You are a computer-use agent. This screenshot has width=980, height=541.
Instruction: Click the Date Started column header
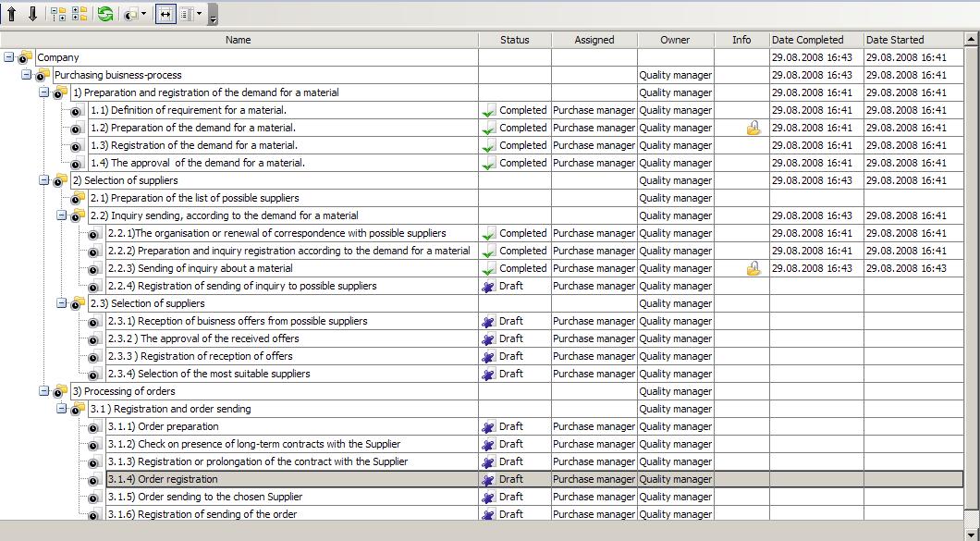point(913,40)
